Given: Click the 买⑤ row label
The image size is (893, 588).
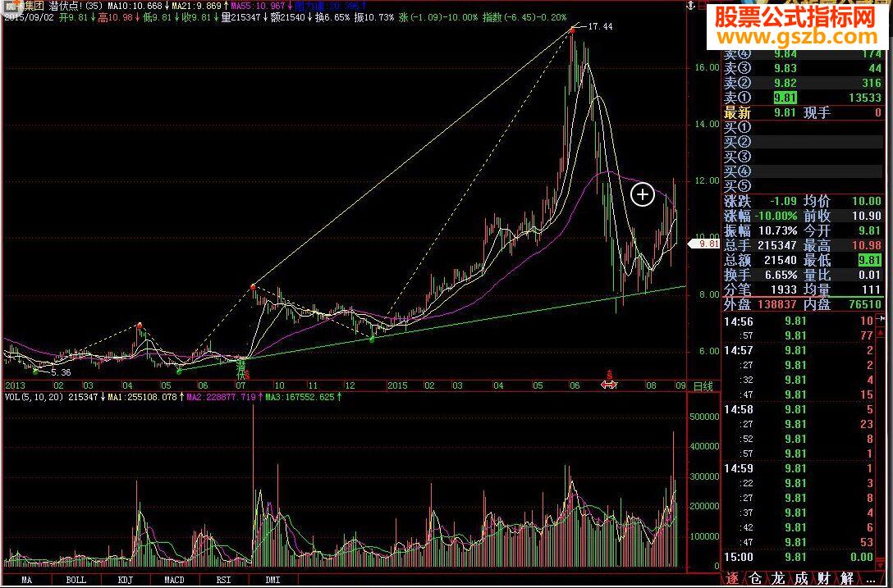Looking at the screenshot, I should pyautogui.click(x=738, y=186).
